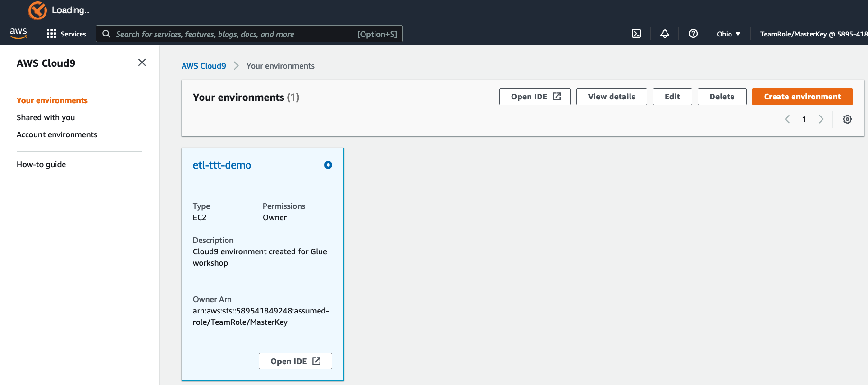Image resolution: width=868 pixels, height=385 pixels.
Task: Click the search magnifier icon
Action: click(106, 34)
